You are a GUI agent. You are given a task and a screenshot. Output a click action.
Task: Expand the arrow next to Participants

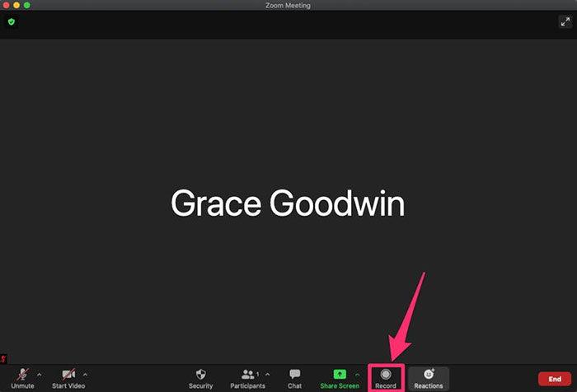(x=267, y=374)
